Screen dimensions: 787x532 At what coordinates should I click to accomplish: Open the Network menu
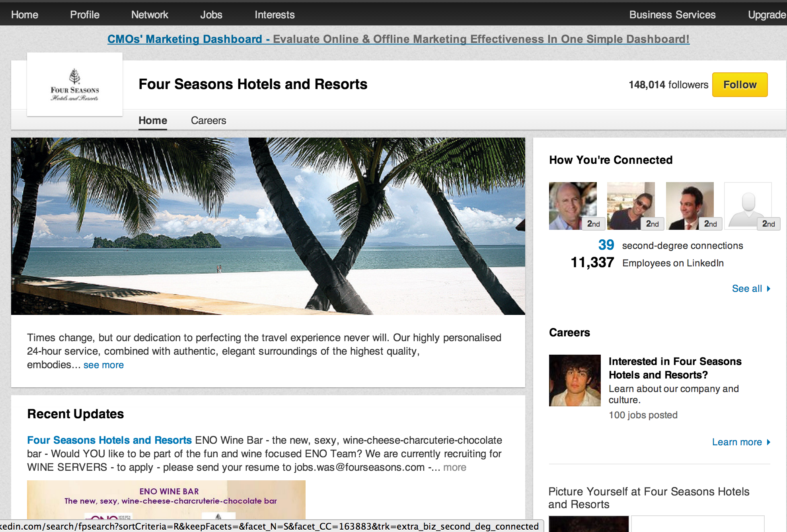click(150, 15)
